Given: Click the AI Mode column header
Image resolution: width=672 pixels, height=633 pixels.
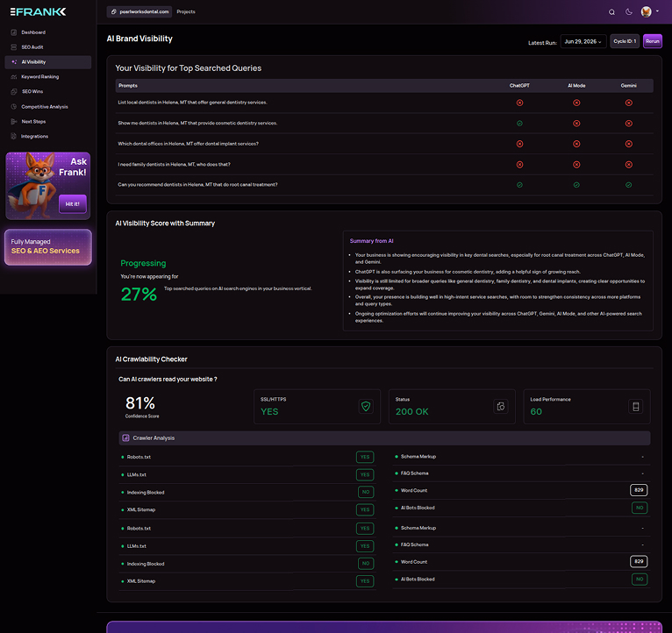Looking at the screenshot, I should coord(576,86).
